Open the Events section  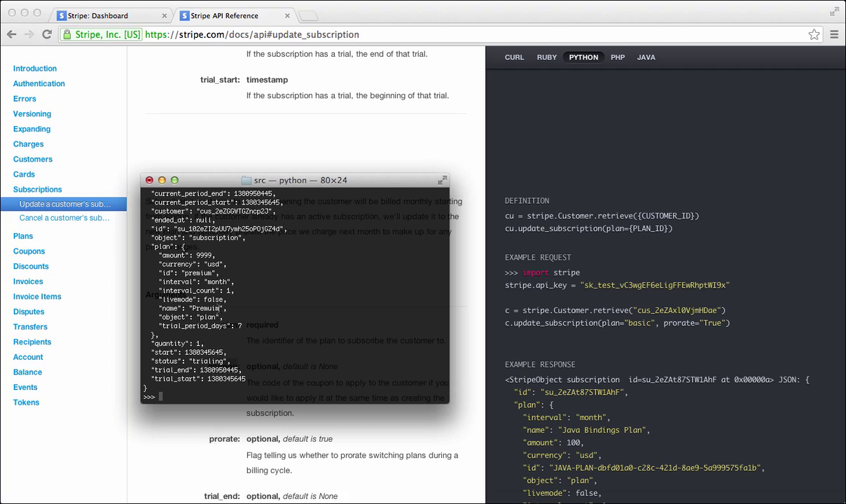[x=25, y=388]
